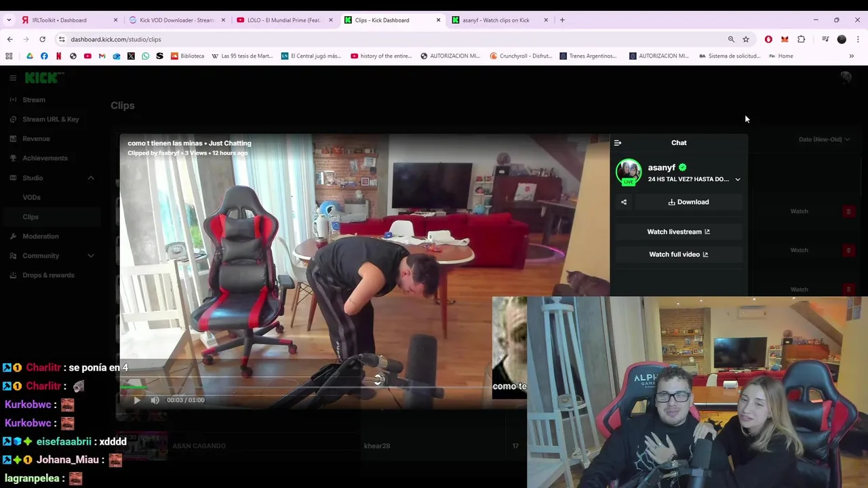Open YouTube bookmark icon

(x=87, y=56)
